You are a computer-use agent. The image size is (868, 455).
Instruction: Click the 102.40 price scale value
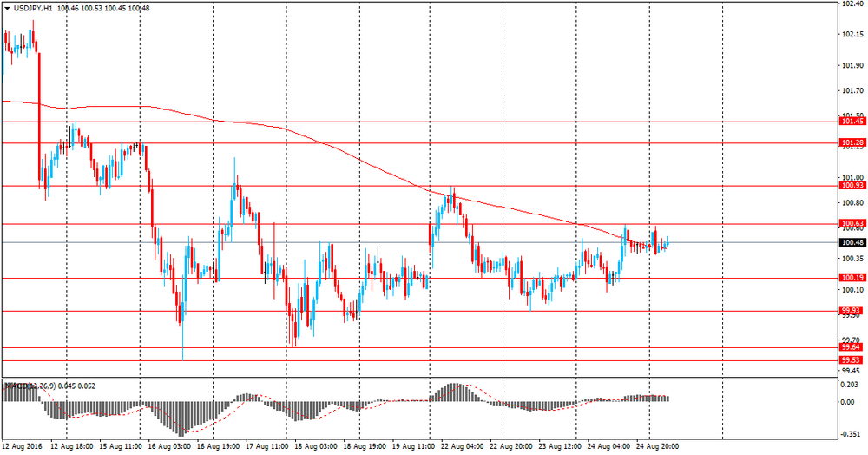coord(852,4)
